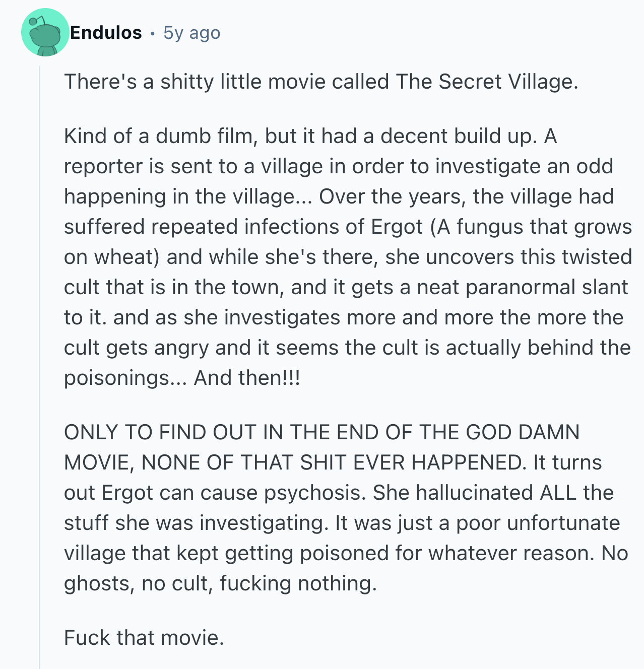Visit the Endulos username profile link
Image resolution: width=644 pixels, height=669 pixels.
(x=106, y=33)
